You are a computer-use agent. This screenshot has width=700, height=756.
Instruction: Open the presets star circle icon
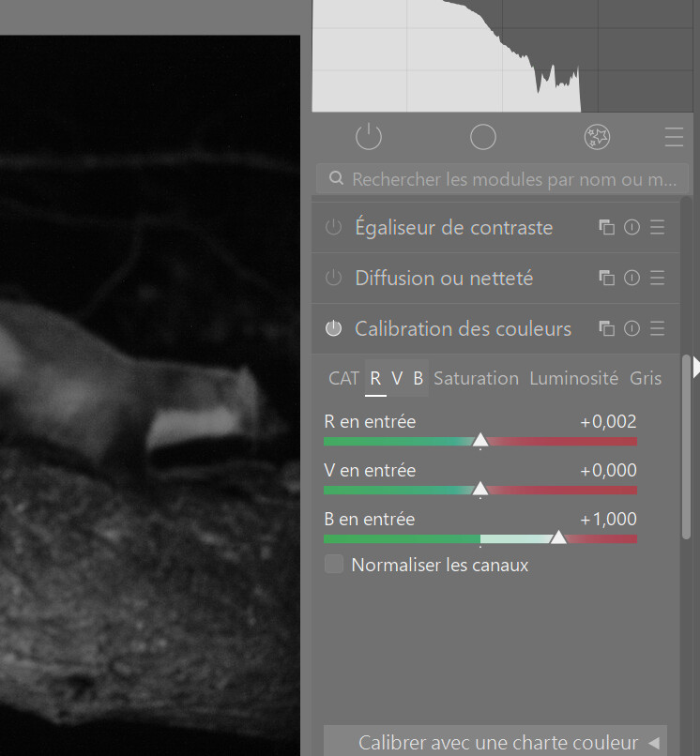[597, 137]
